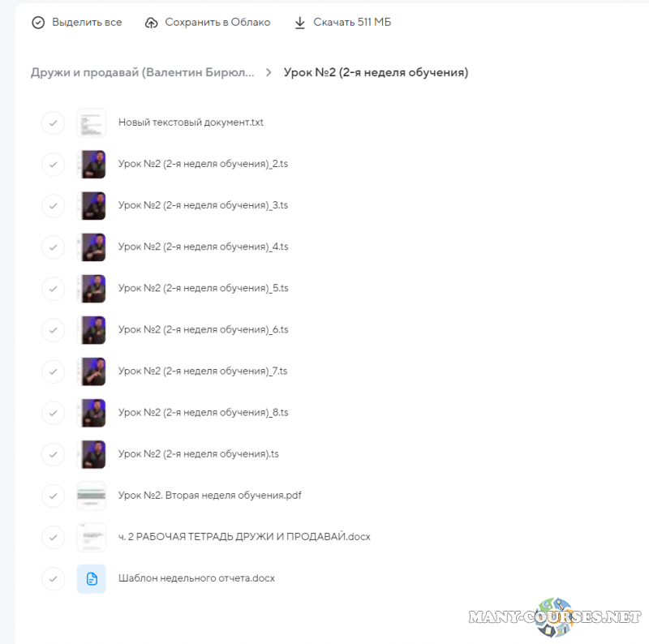
Task: Click the cloud upload icon
Action: point(151,23)
